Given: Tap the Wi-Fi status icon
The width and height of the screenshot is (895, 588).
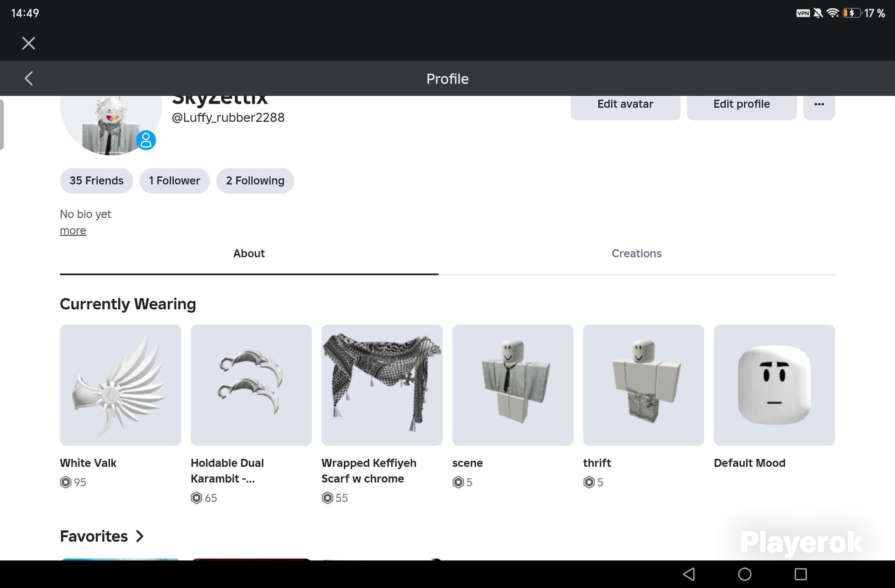Looking at the screenshot, I should [x=833, y=13].
